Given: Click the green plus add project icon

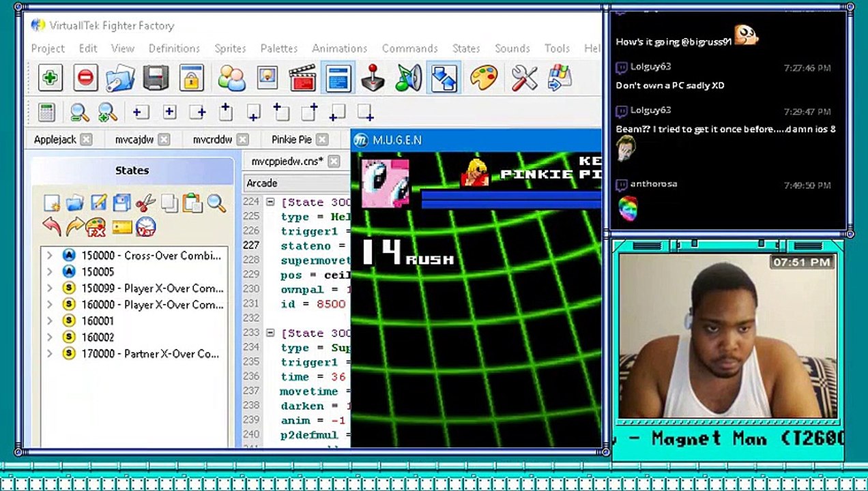Looking at the screenshot, I should point(50,78).
